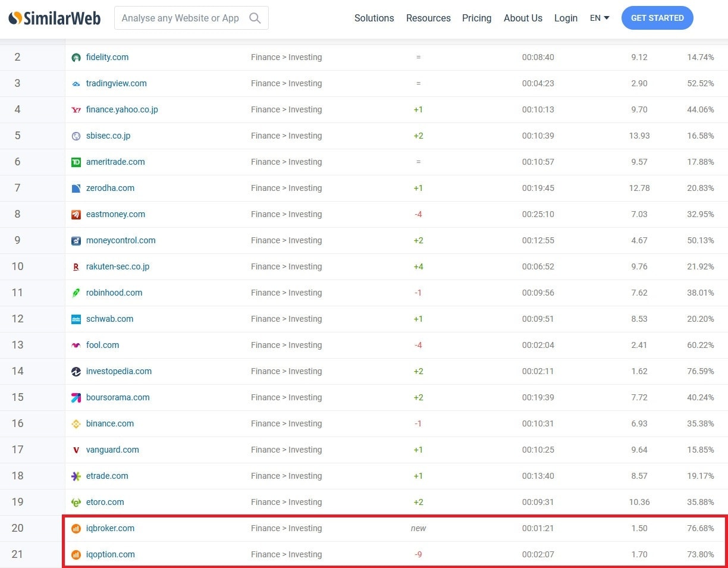Image resolution: width=728 pixels, height=568 pixels.
Task: Click the iqoption.com favicon
Action: coord(76,555)
